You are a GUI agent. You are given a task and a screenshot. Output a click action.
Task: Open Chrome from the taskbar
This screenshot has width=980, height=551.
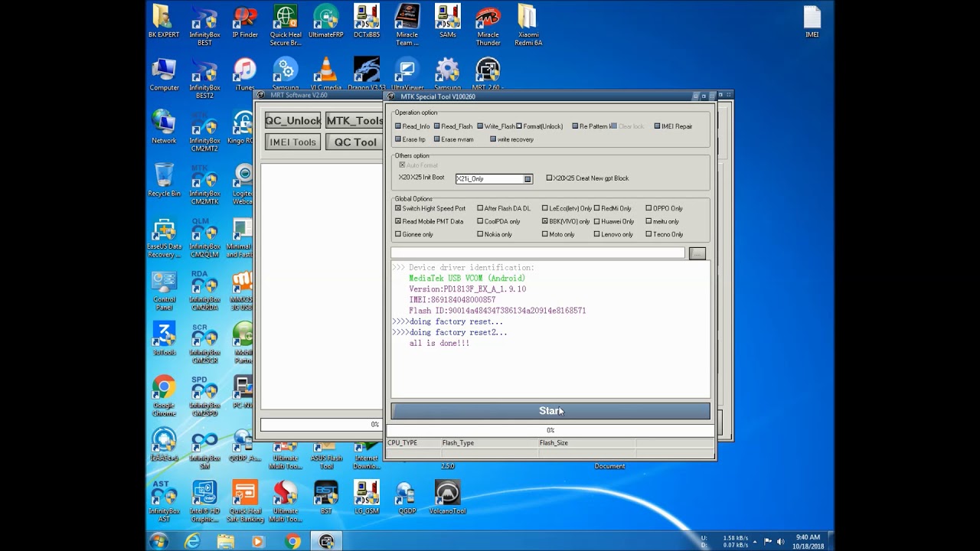coord(292,541)
